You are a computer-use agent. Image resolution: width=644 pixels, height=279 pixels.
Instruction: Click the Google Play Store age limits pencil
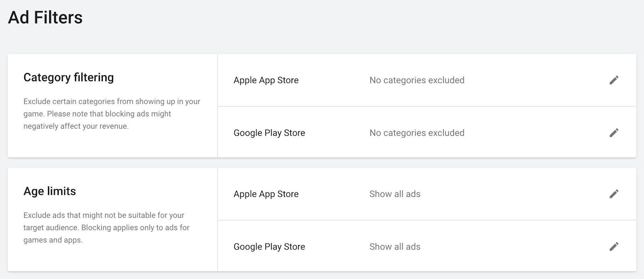(614, 246)
